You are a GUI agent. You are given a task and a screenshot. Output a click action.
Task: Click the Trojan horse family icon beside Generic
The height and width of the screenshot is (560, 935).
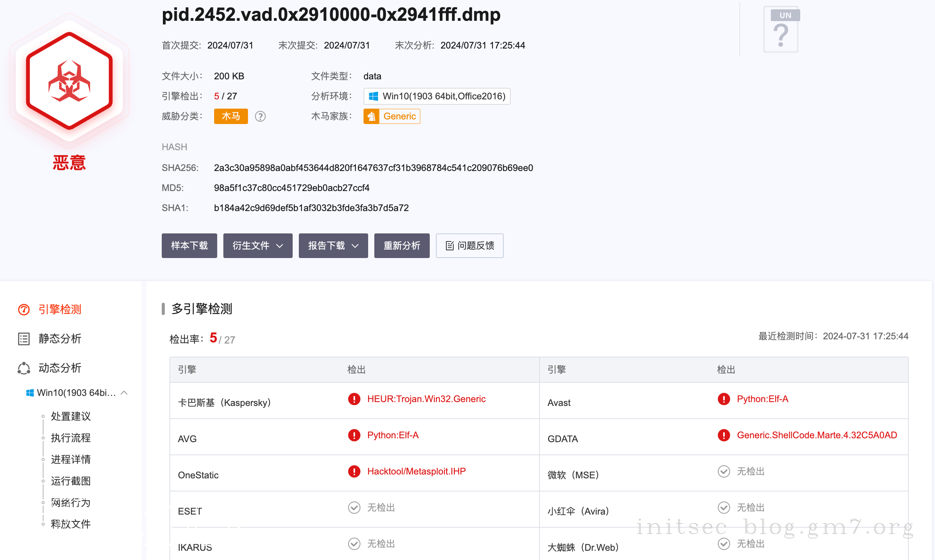(x=371, y=116)
